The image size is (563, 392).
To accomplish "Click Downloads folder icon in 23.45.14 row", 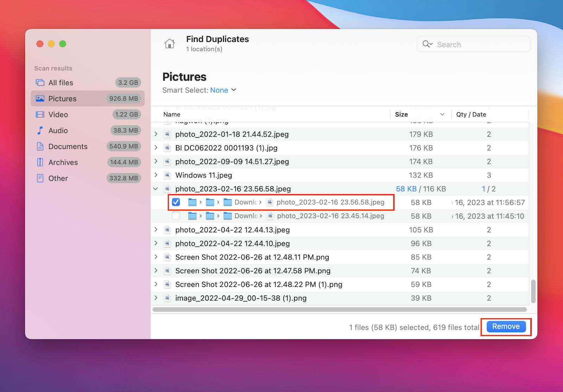I will [228, 216].
